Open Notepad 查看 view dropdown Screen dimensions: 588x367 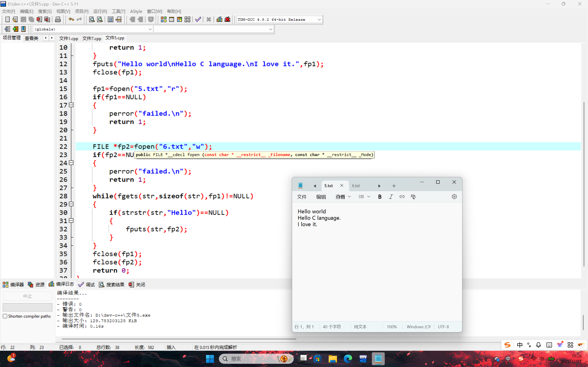(x=343, y=197)
